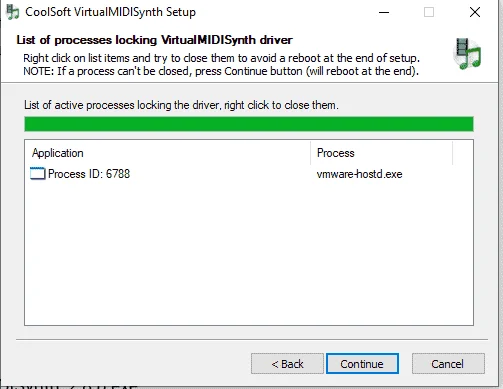
Task: Click the Application column header
Action: [x=168, y=153]
